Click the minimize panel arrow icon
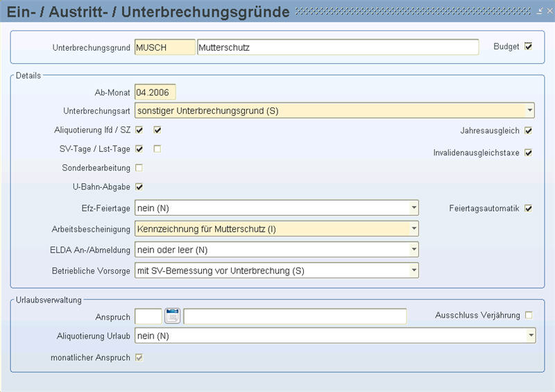The width and height of the screenshot is (555, 392). [539, 11]
